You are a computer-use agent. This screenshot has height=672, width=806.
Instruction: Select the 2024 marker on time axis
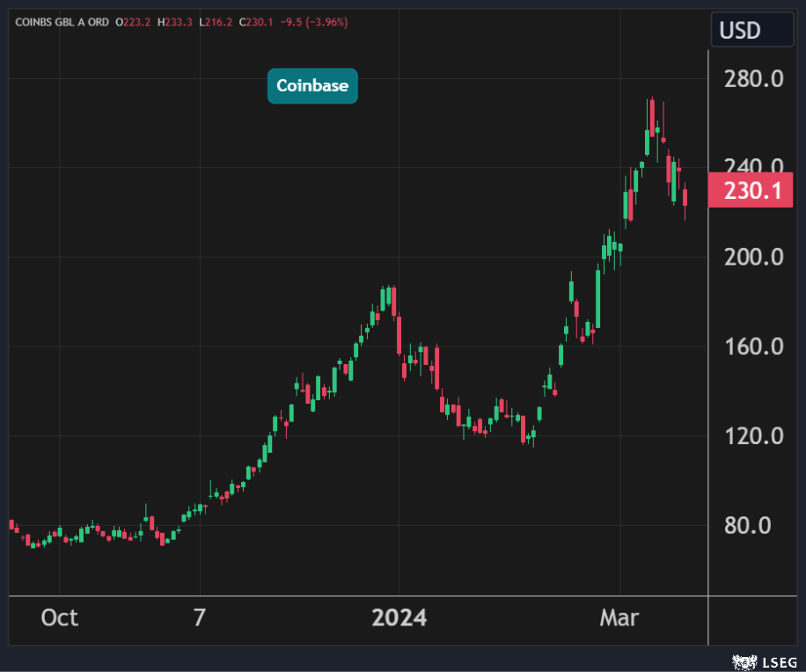399,618
